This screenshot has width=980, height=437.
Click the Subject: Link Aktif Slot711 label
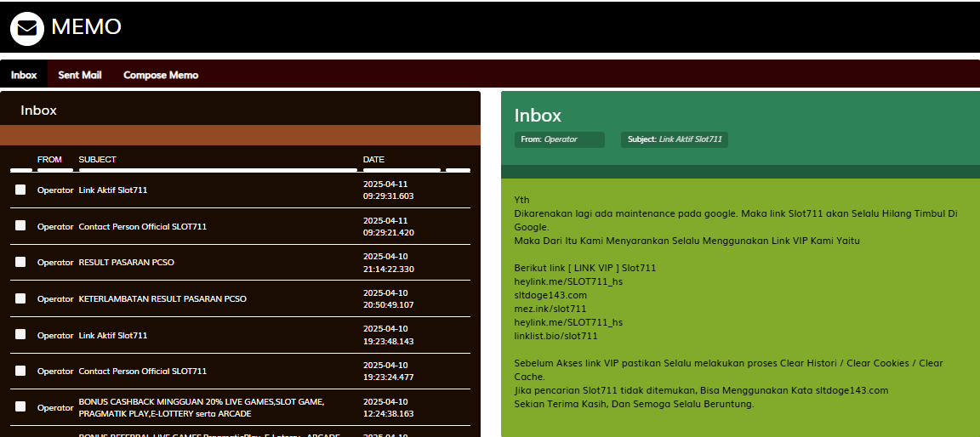tap(675, 139)
